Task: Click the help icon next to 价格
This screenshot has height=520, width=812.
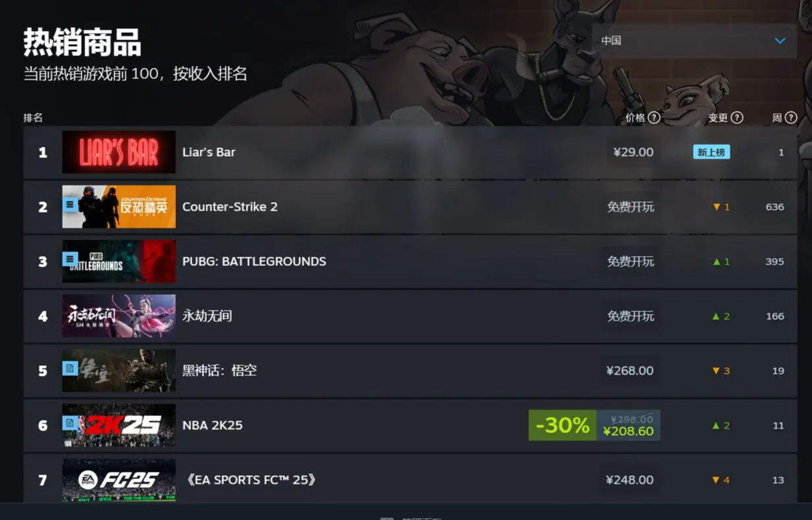Action: coord(654,118)
